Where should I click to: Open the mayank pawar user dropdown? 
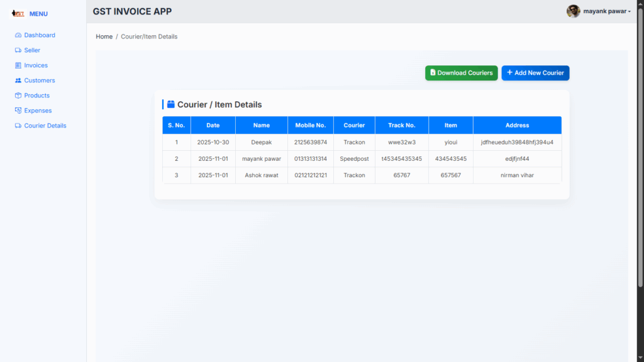pyautogui.click(x=607, y=11)
